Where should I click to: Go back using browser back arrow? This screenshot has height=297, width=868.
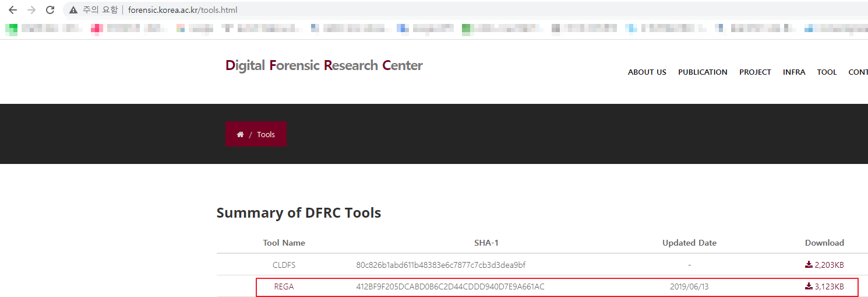13,10
